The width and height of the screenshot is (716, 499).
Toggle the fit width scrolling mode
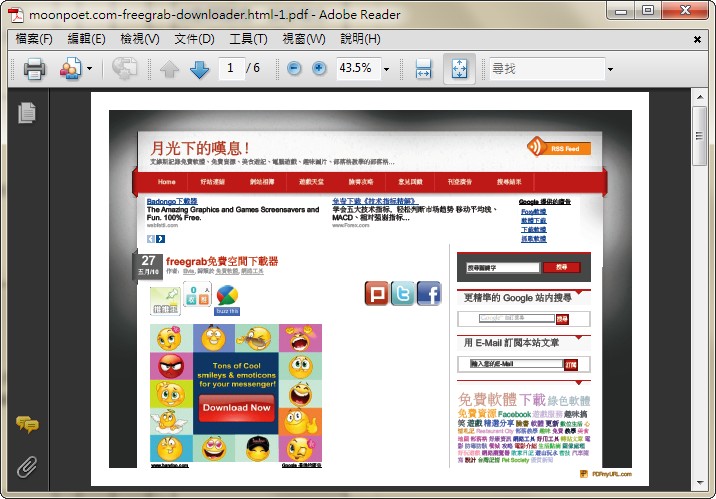tap(423, 69)
